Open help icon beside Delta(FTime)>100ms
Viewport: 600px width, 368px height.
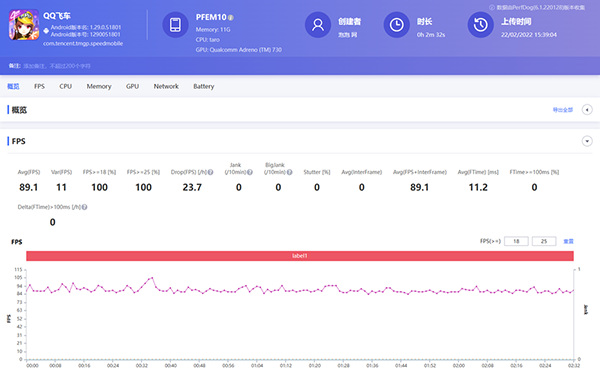coord(85,207)
